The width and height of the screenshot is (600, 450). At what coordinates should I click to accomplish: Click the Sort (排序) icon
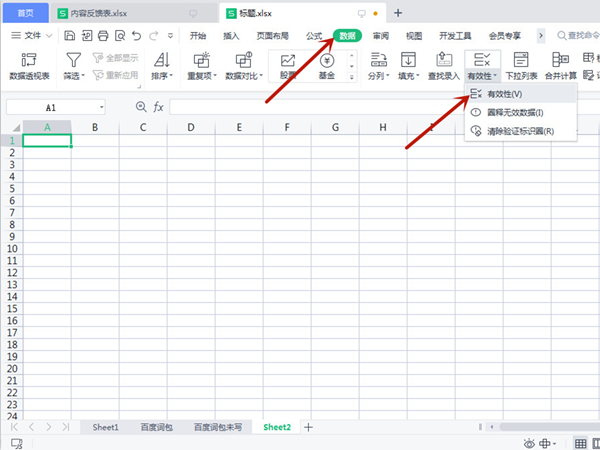[x=161, y=62]
